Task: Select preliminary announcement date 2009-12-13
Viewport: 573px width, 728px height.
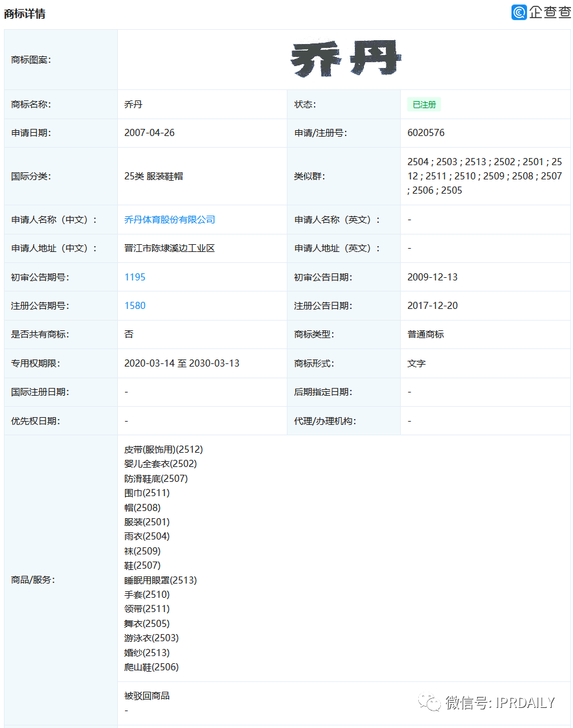Action: pos(433,277)
